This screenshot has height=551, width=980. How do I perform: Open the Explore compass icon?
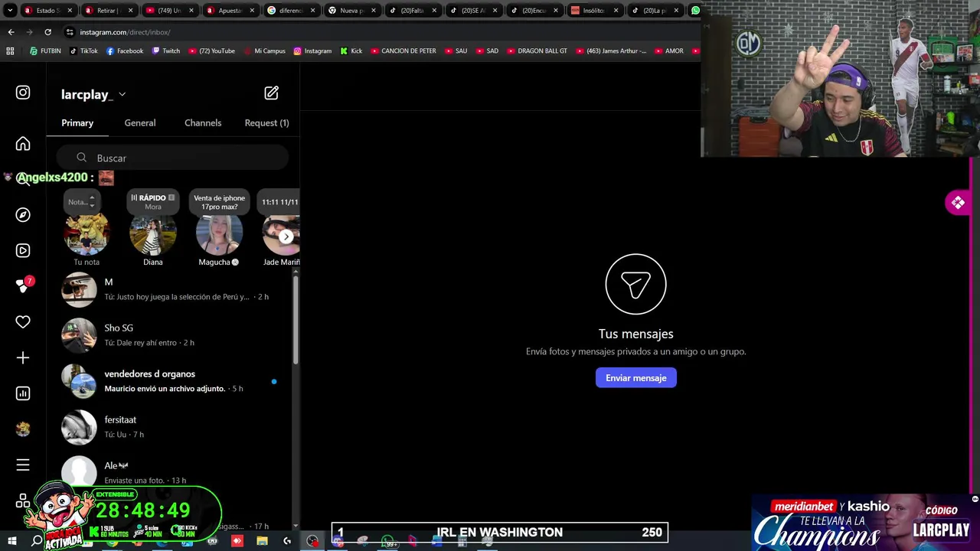click(23, 215)
